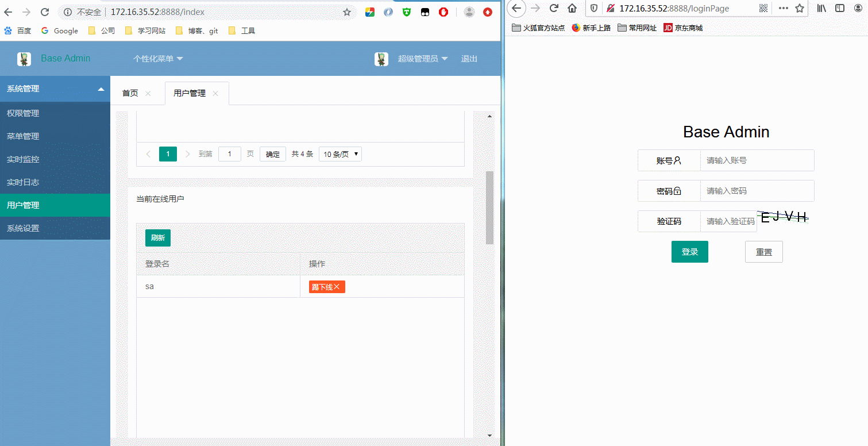Open the Firefox library icon
The height and width of the screenshot is (446, 868).
(x=822, y=8)
